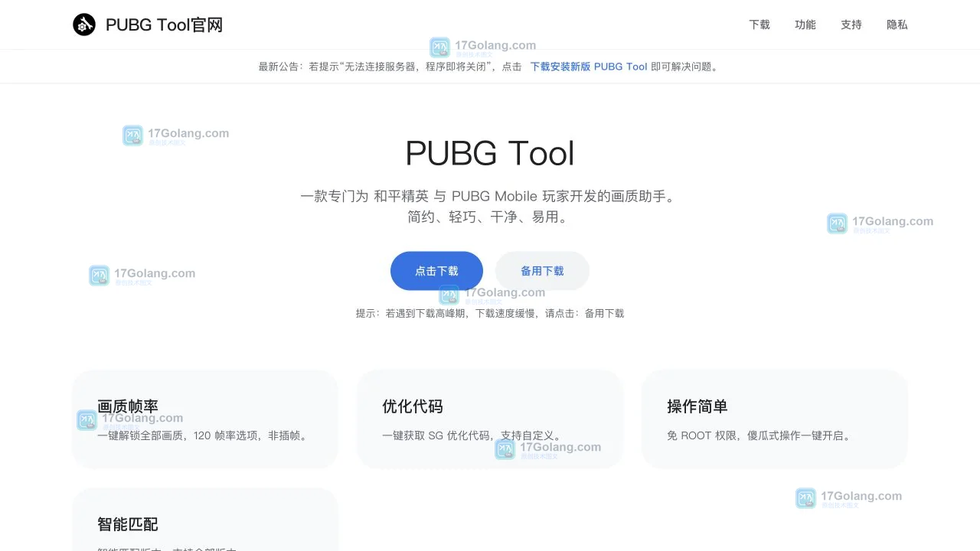Open the 隐私 nav item

[x=897, y=24]
